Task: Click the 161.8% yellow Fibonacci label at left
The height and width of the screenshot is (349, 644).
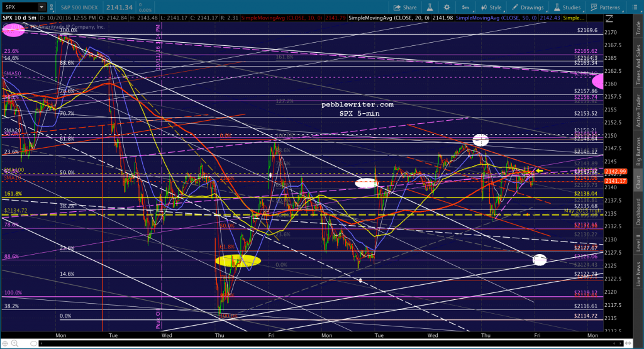Action: pos(13,194)
